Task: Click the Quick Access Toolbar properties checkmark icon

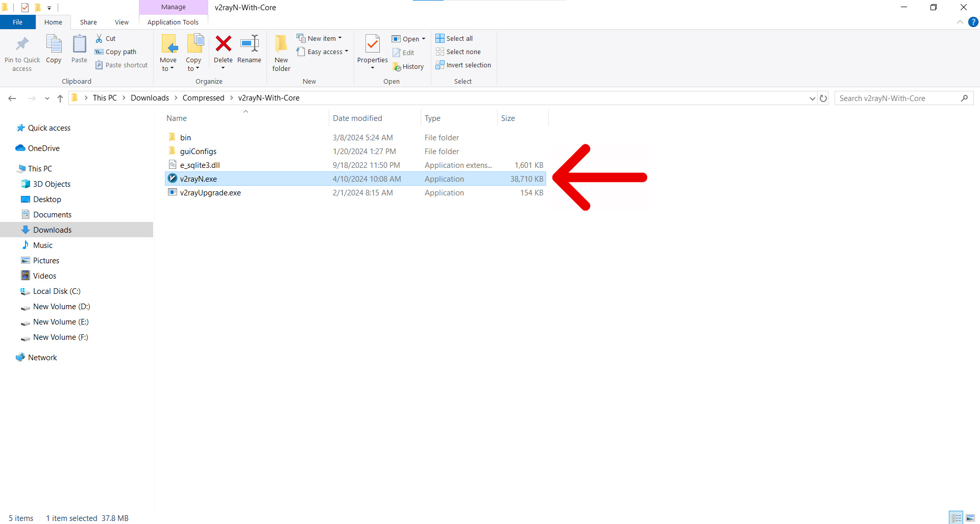Action: point(25,8)
